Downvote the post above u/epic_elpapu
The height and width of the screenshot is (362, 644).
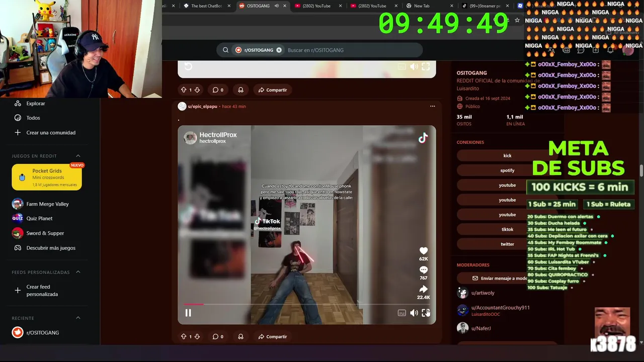point(197,90)
